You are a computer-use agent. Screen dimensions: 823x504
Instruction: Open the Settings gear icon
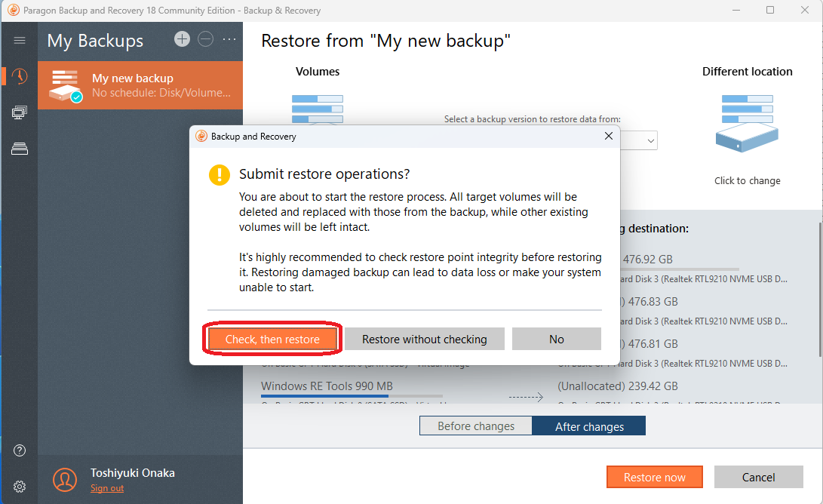20,487
